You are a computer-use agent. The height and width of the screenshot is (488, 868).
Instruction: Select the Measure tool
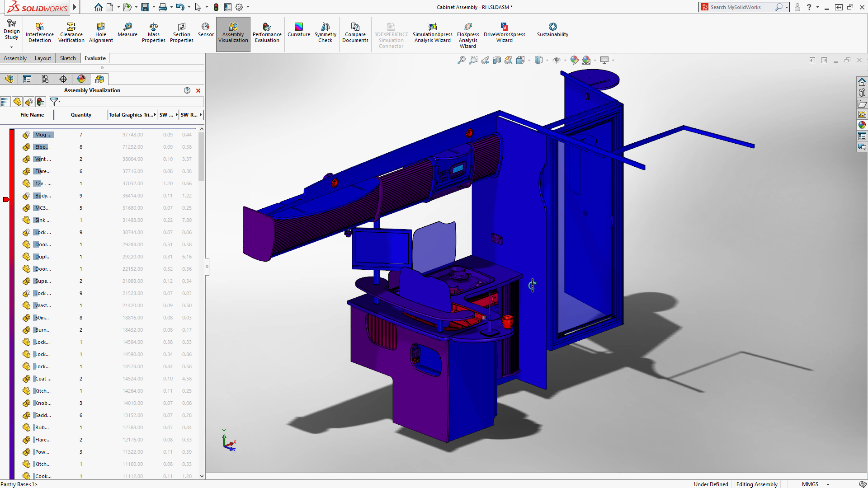tap(127, 32)
